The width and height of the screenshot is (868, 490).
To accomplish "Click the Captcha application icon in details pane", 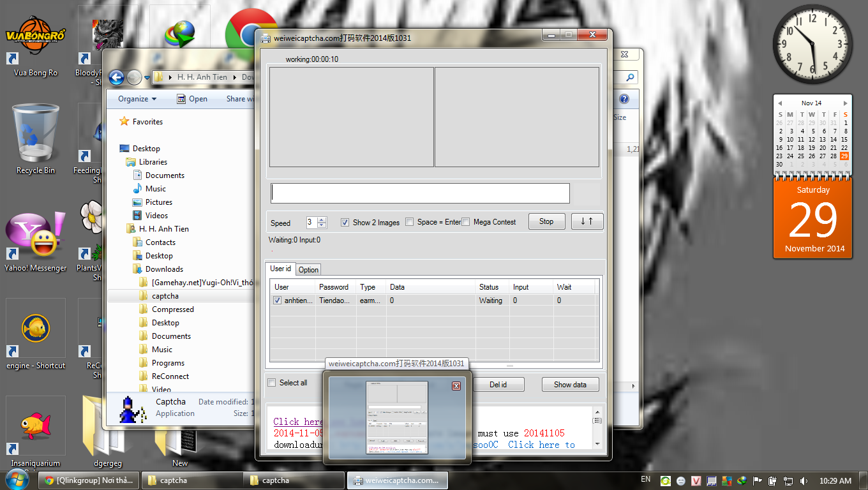I will (134, 409).
